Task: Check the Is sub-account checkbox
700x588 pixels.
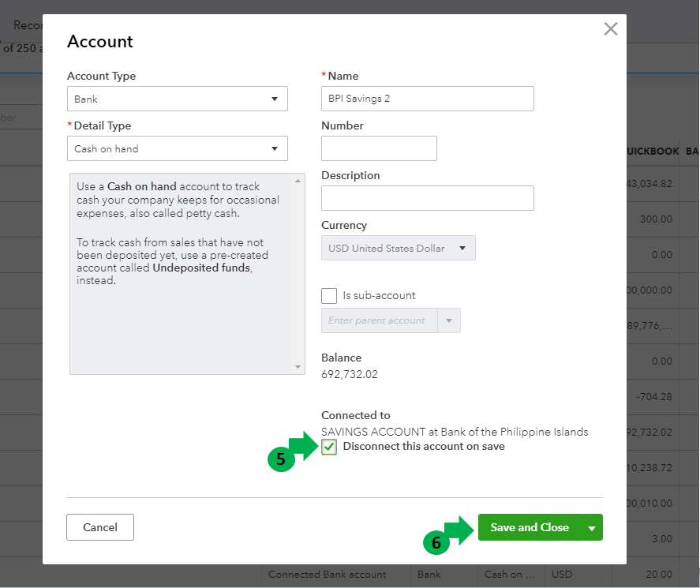Action: tap(329, 296)
